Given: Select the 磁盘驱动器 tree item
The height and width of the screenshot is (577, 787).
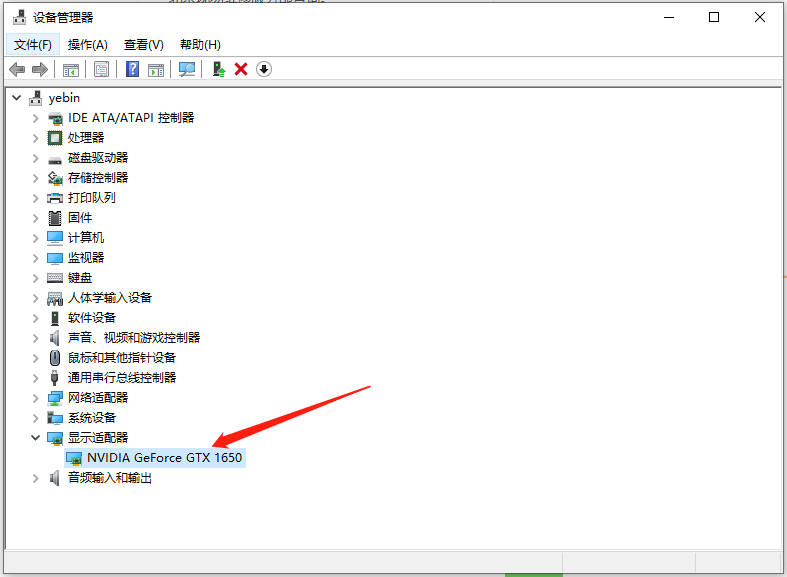Looking at the screenshot, I should tap(98, 158).
